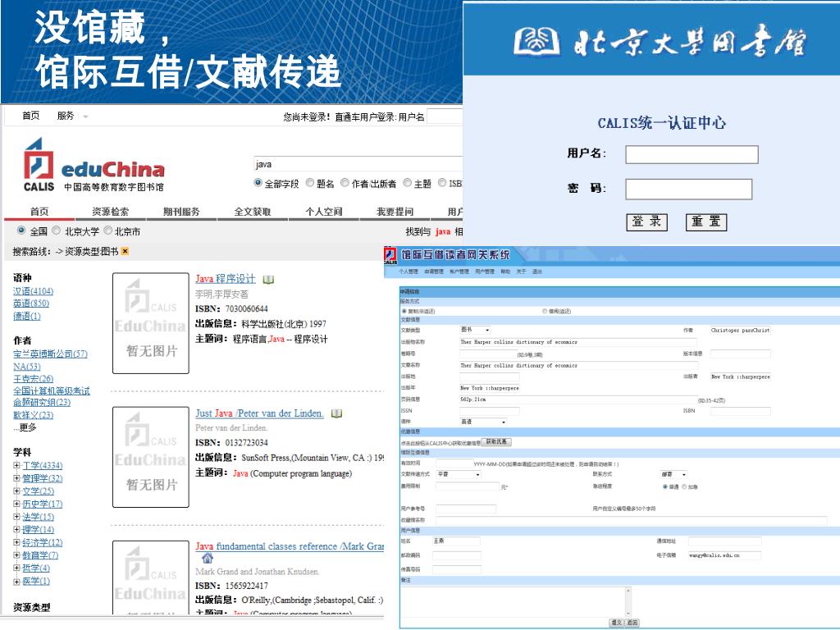
Task: Click the 密码 input in CALIS login
Action: 688,189
